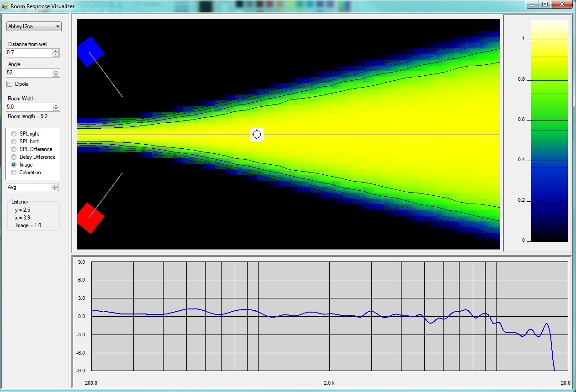Decrease the Angle value

(x=56, y=75)
